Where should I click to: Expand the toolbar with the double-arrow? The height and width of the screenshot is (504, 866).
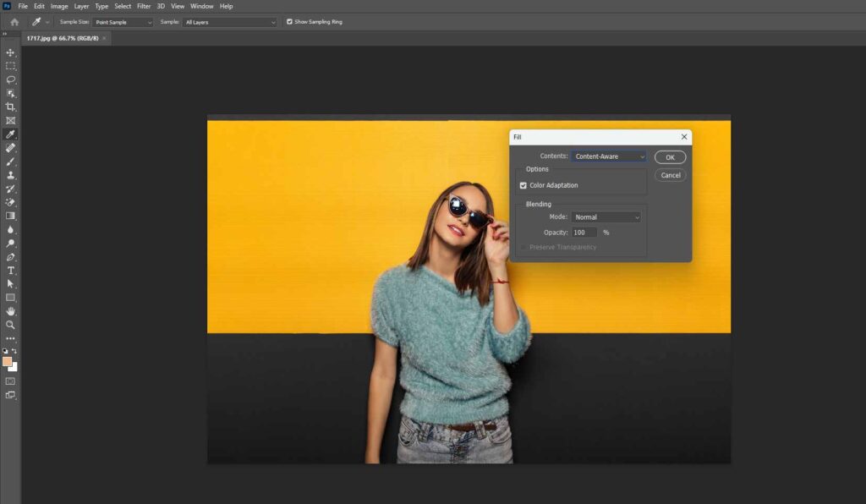tap(4, 34)
